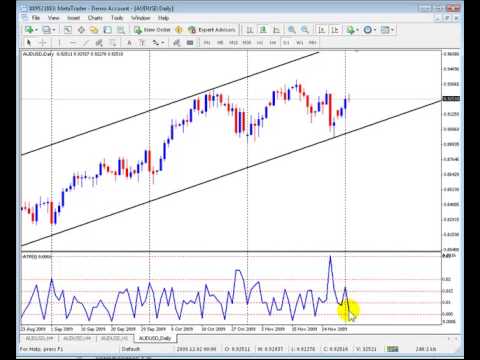Switch timeframe to M30
The width and height of the screenshot is (480, 360).
247,43
